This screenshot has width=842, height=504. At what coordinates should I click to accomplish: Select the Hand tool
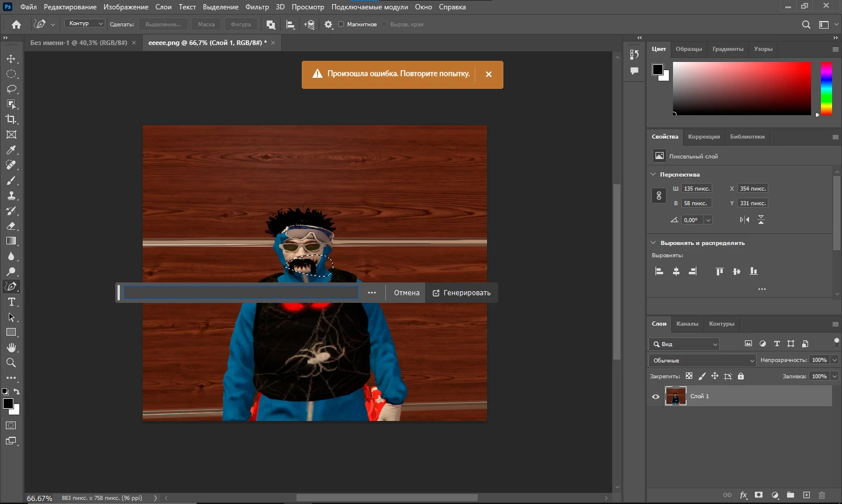coord(11,347)
